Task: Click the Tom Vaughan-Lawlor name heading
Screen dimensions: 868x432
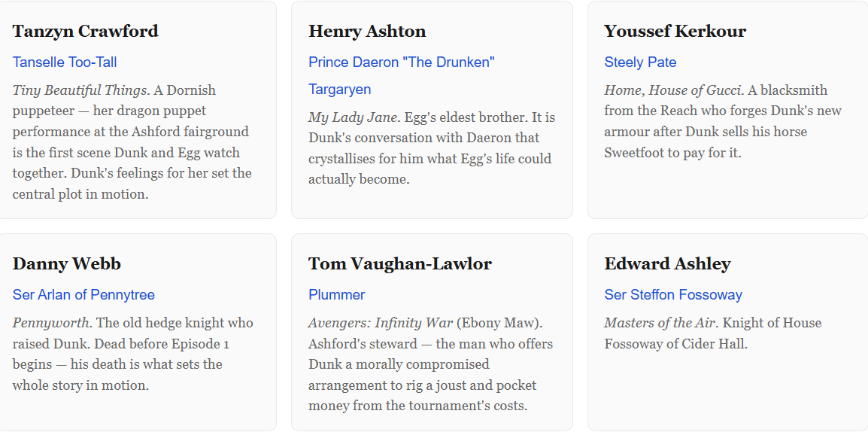Action: [x=399, y=264]
